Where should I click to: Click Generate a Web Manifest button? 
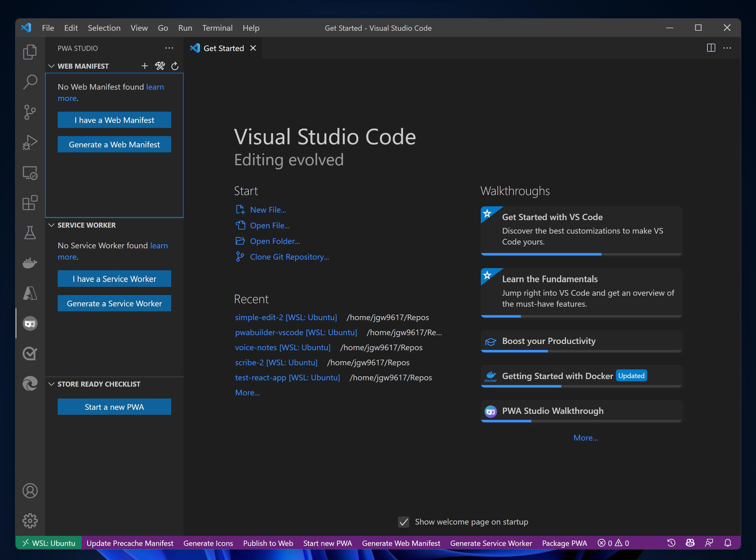(114, 145)
